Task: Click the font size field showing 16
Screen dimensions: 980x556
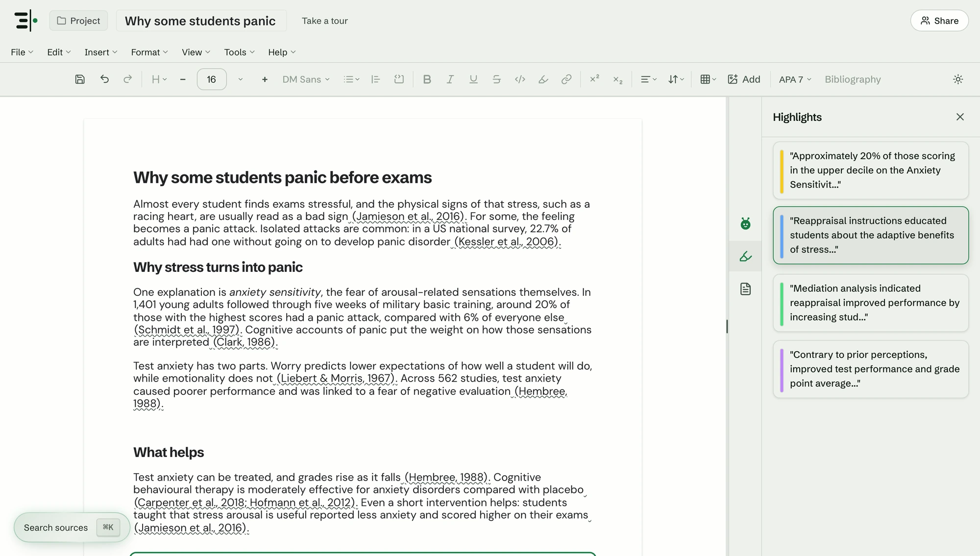Action: [212, 79]
